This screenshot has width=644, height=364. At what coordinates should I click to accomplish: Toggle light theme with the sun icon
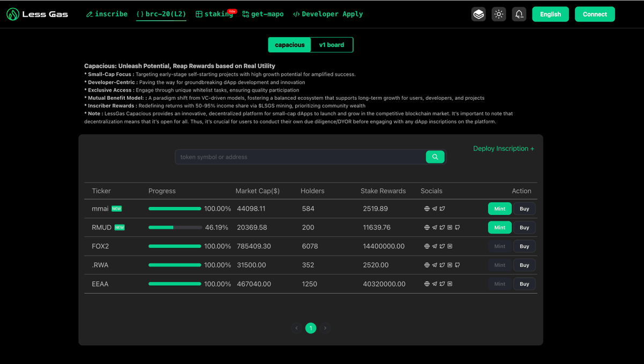[x=499, y=14]
